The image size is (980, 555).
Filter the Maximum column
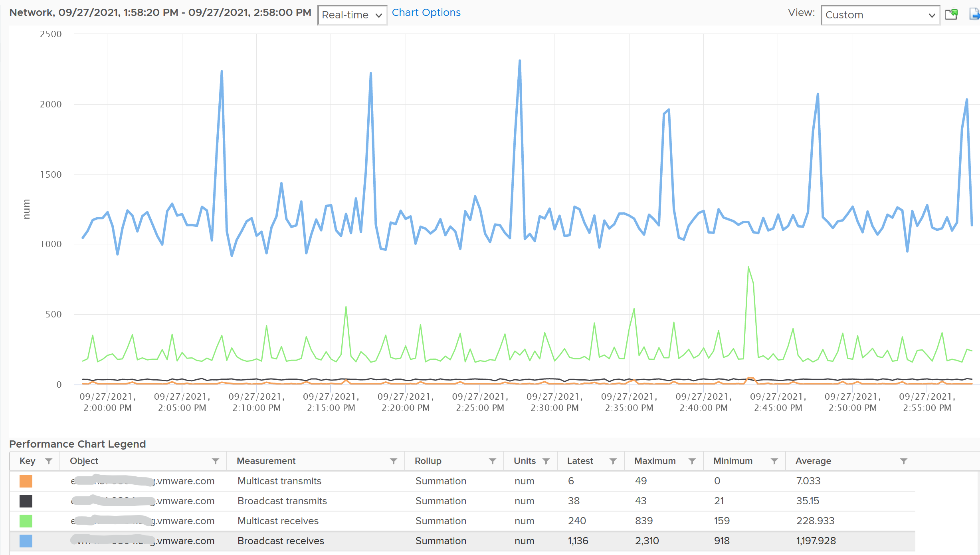[692, 461]
